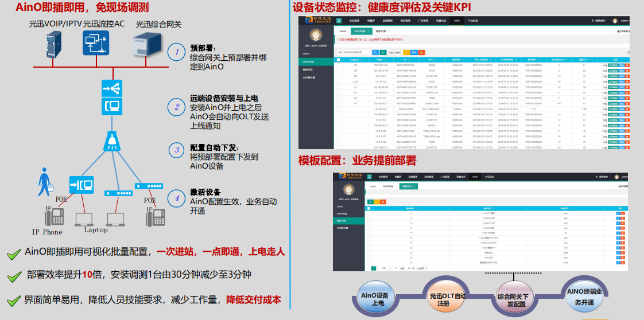
Task: Open the 页面操作 dropdown in top screenshot
Action: coord(623,31)
